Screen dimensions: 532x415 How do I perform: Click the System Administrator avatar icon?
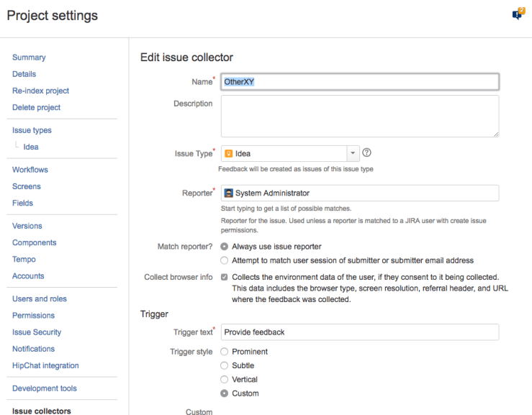(x=229, y=193)
